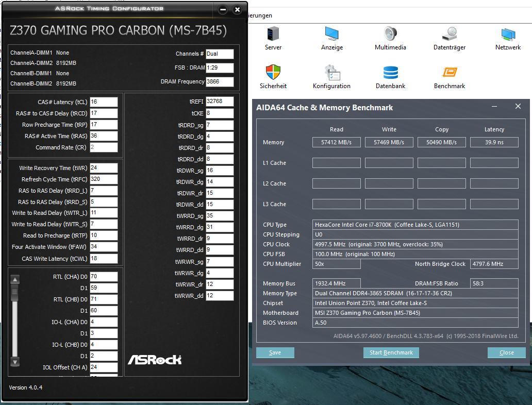Click the tREFI value field

pos(220,102)
